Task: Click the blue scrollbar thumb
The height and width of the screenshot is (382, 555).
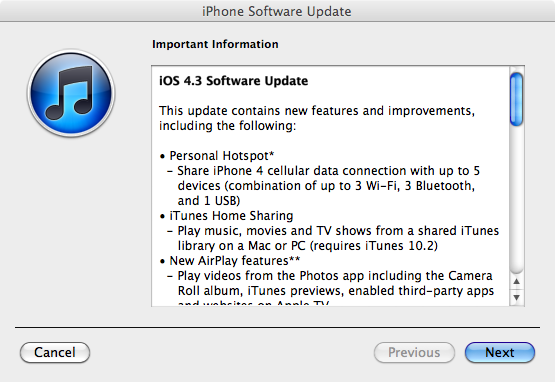Action: click(516, 99)
